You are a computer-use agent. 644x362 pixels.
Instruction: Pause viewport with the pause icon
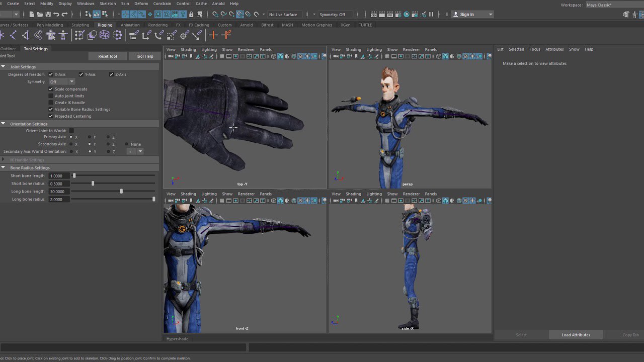click(431, 14)
